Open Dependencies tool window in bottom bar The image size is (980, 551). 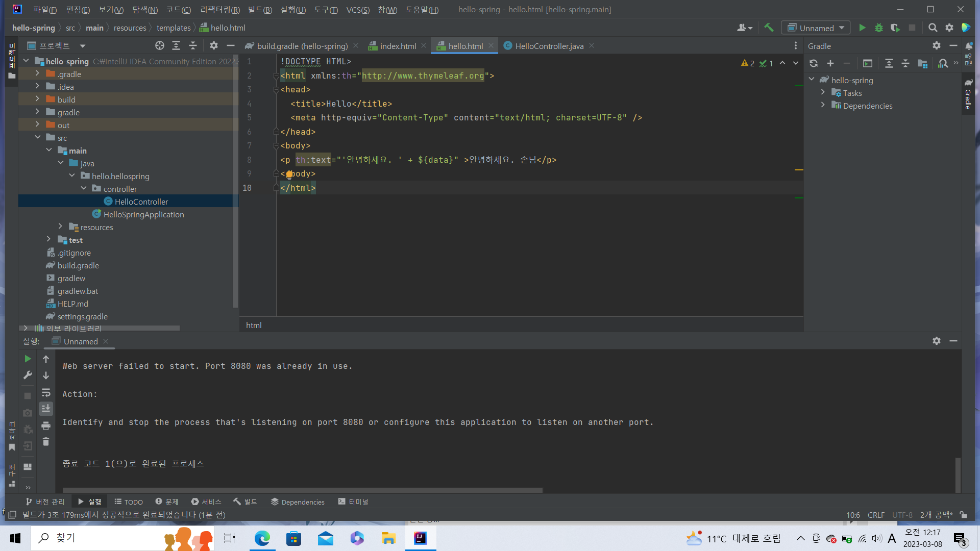click(298, 502)
